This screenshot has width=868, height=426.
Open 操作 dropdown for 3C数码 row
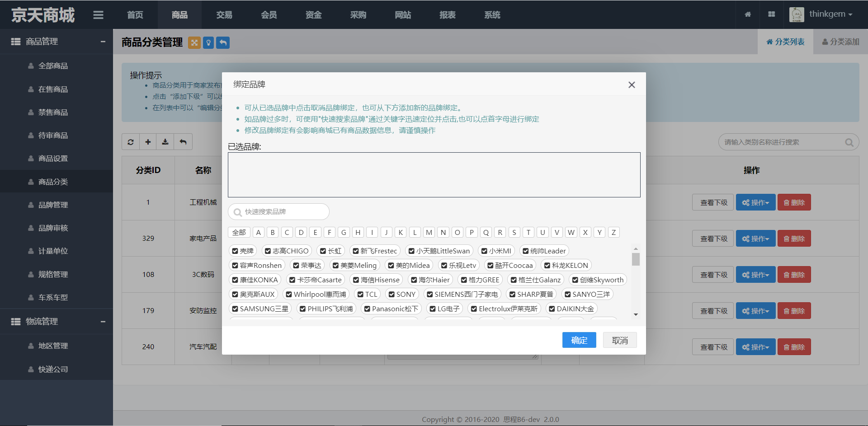[x=755, y=275]
